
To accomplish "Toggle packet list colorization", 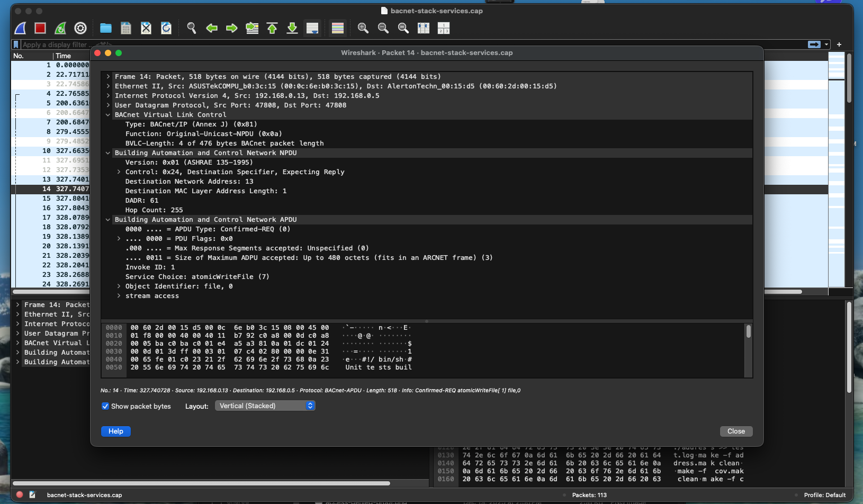I will click(x=337, y=28).
